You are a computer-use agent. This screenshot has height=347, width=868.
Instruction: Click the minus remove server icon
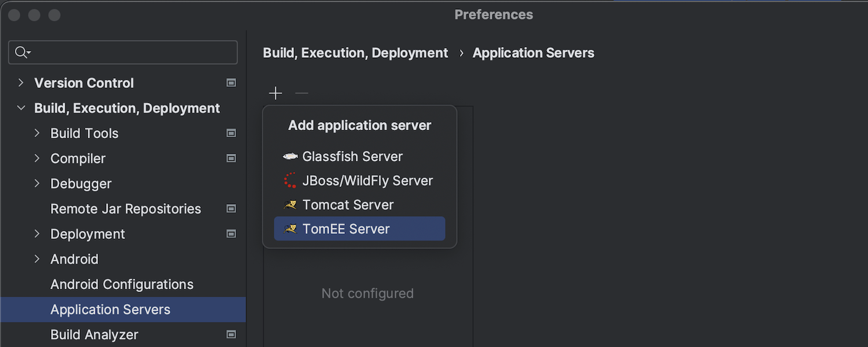pos(301,93)
